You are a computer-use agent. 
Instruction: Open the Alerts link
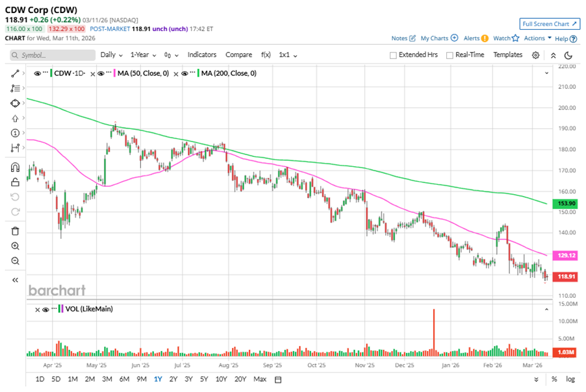(476, 38)
